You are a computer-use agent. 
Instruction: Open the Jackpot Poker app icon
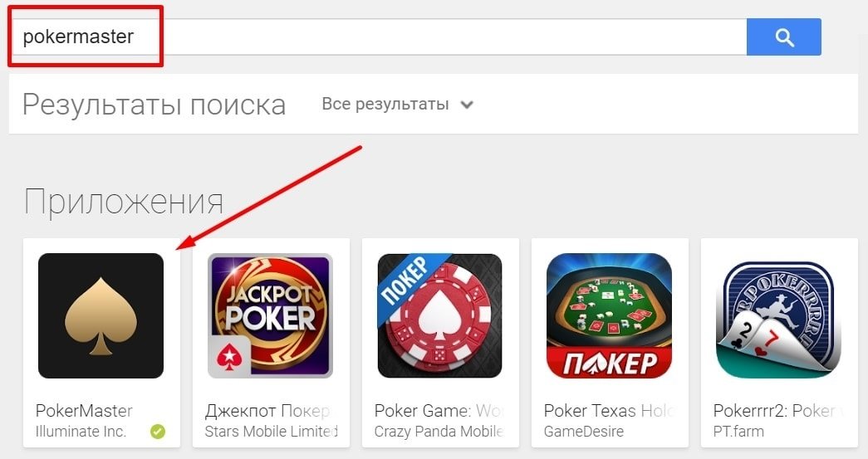(270, 315)
